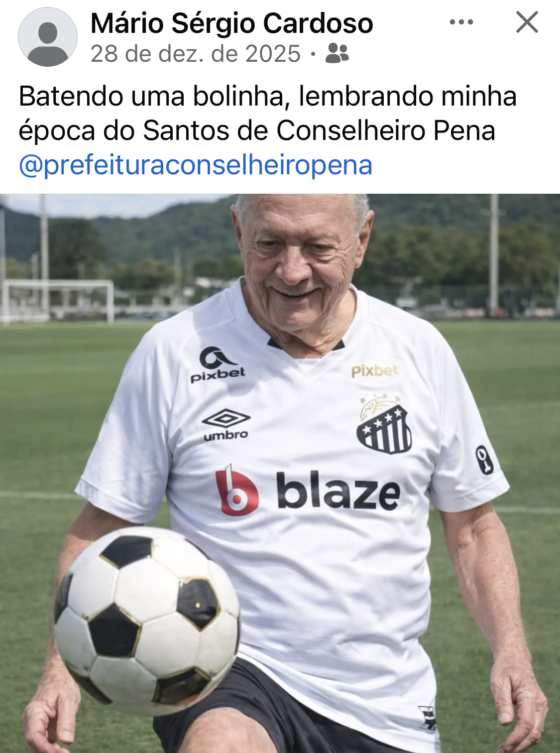Open the post options three-dots menu
This screenshot has width=560, height=753.
(461, 22)
